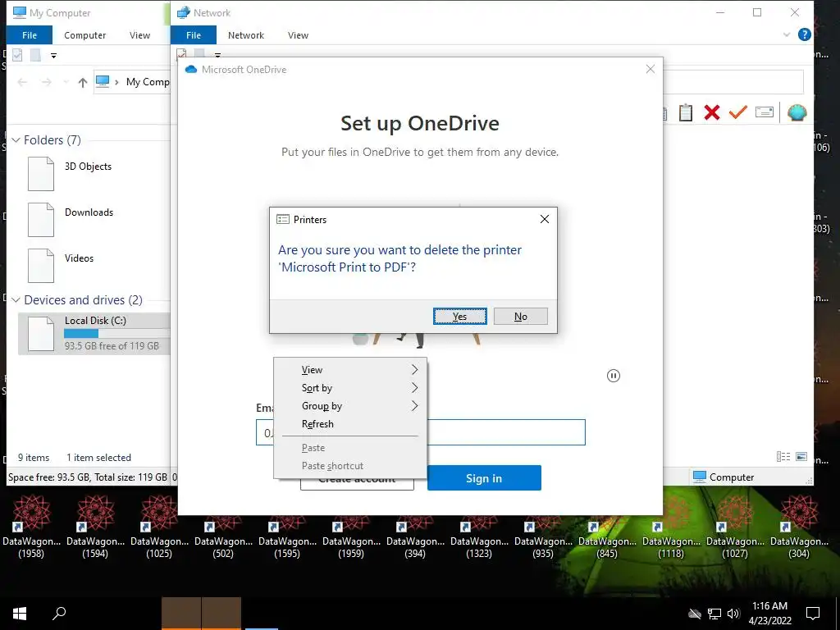Choose Refresh from the context menu
840x630 pixels.
pyautogui.click(x=350, y=424)
